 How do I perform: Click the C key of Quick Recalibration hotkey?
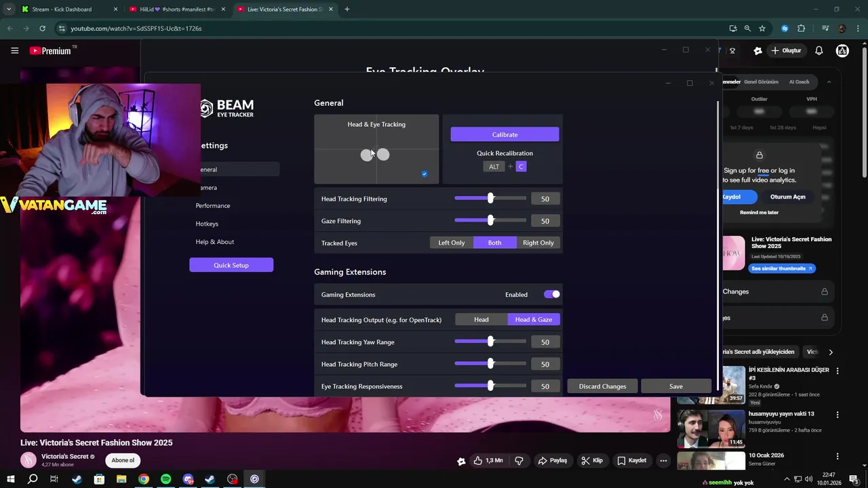tap(521, 167)
